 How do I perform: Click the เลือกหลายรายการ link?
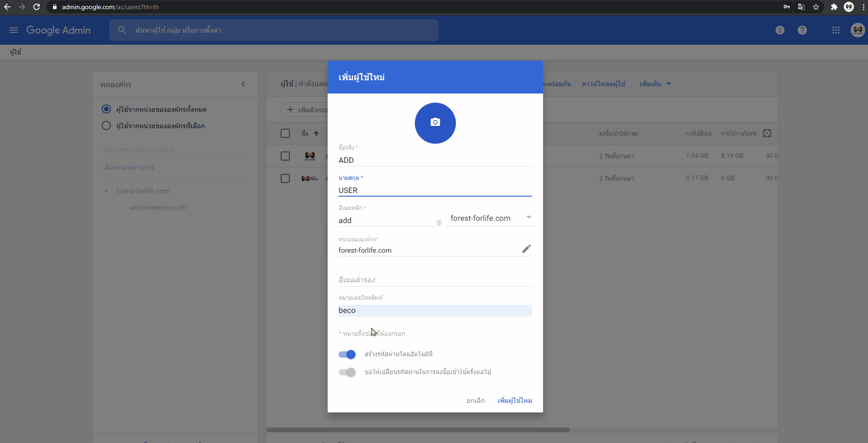point(128,167)
